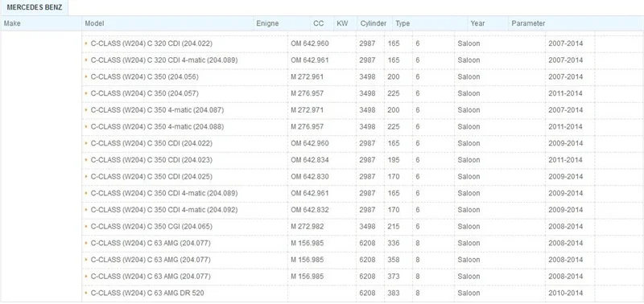This screenshot has height=304, width=644.
Task: Click the Cylinder column header
Action: (374, 23)
